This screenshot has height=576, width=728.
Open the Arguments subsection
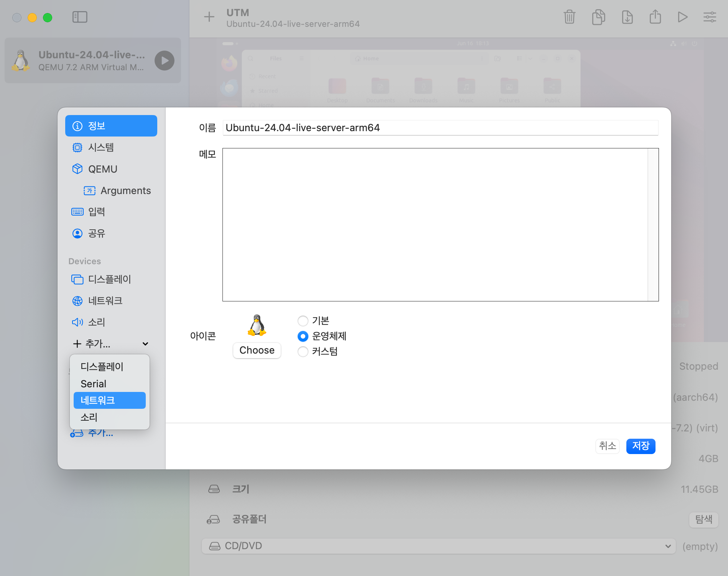click(x=117, y=191)
